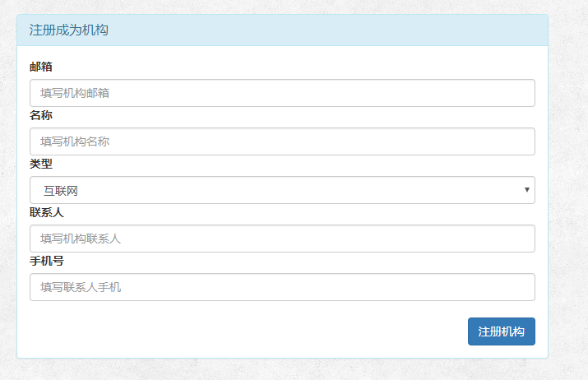Image resolution: width=588 pixels, height=380 pixels.
Task: Activate the contact person text box
Action: click(x=282, y=239)
